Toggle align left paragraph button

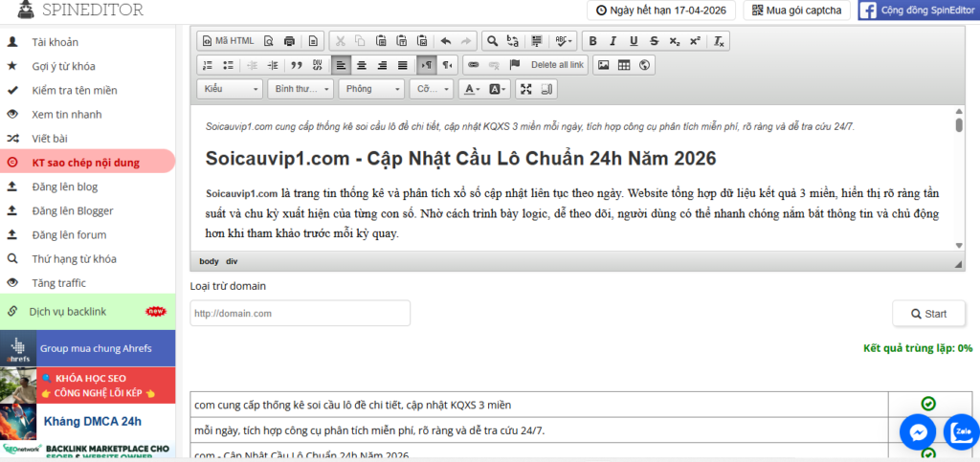point(341,65)
